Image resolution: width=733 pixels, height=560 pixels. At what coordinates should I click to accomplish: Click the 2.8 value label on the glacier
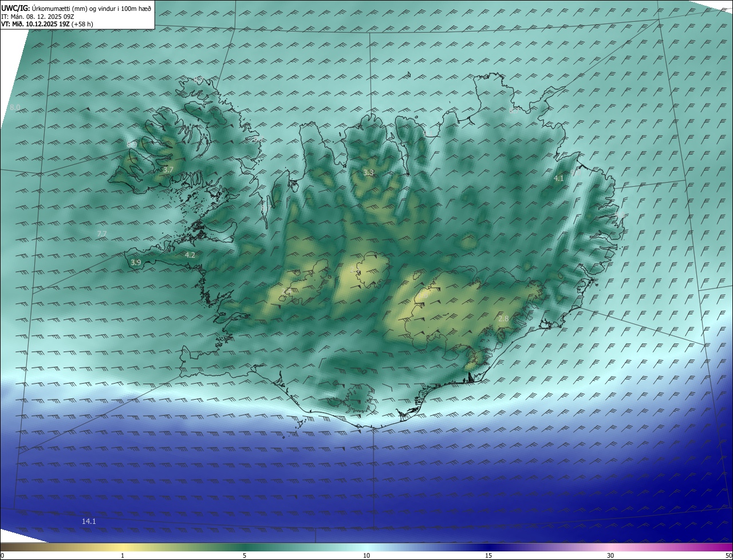pyautogui.click(x=503, y=318)
